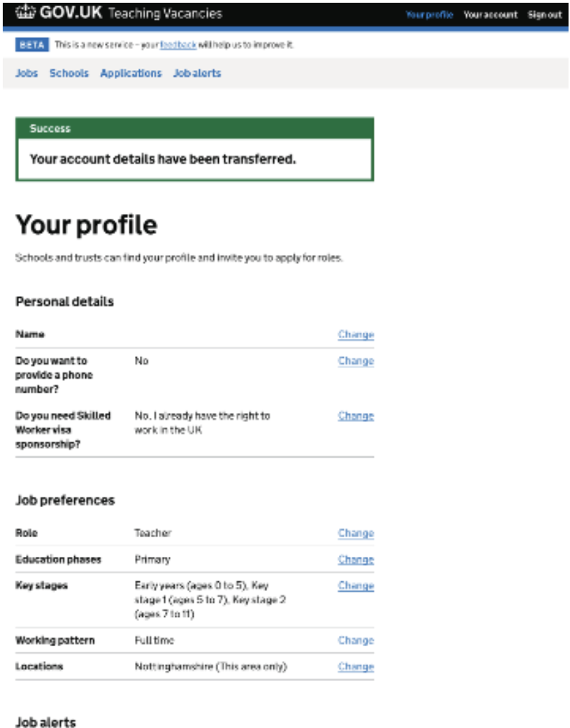Change the Key stages preference
The image size is (570, 728).
pos(355,586)
